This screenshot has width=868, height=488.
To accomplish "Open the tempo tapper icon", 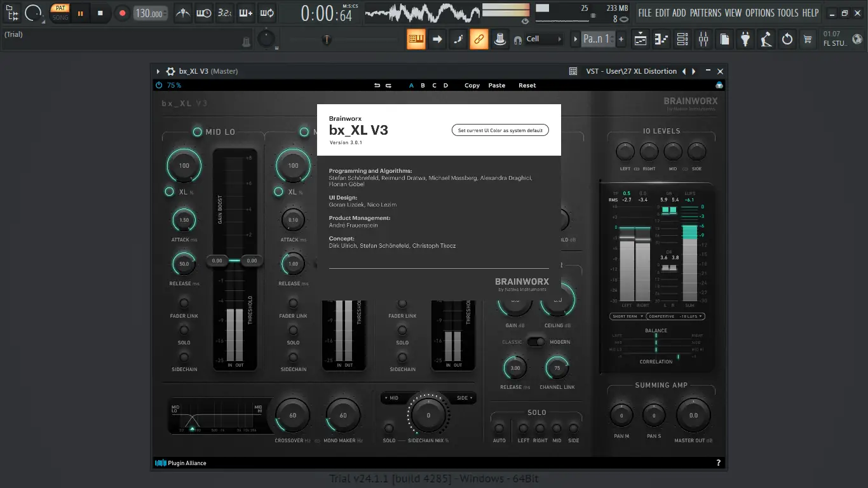I will click(766, 39).
